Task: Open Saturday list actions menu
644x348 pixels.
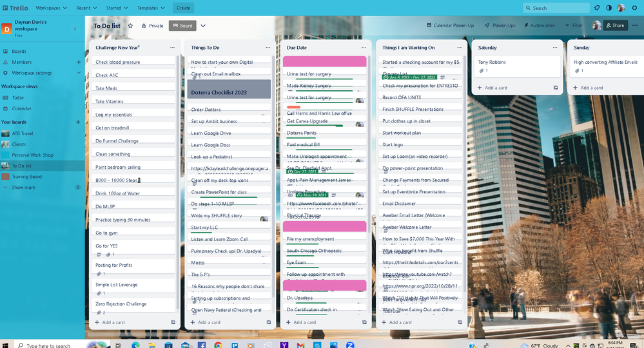Action: point(555,48)
